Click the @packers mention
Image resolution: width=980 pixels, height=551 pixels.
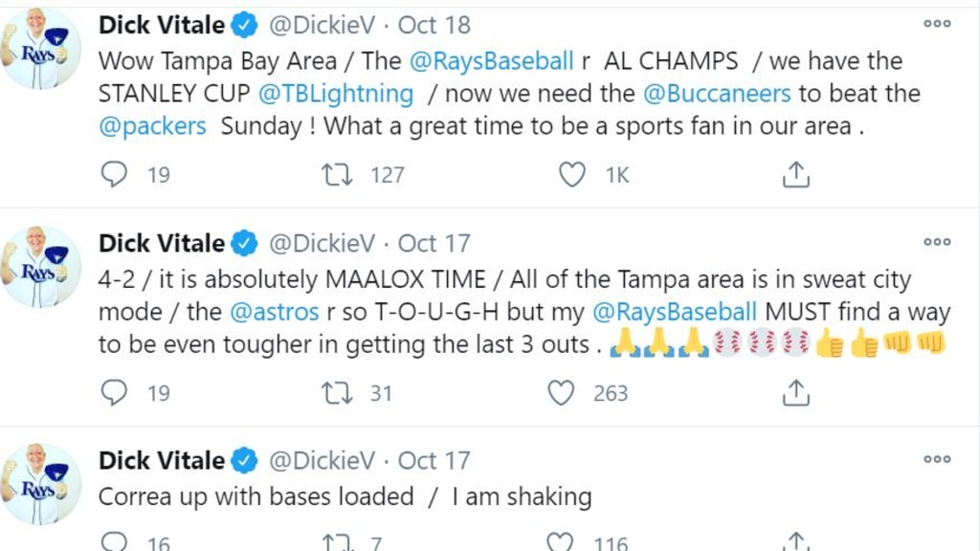coord(152,126)
